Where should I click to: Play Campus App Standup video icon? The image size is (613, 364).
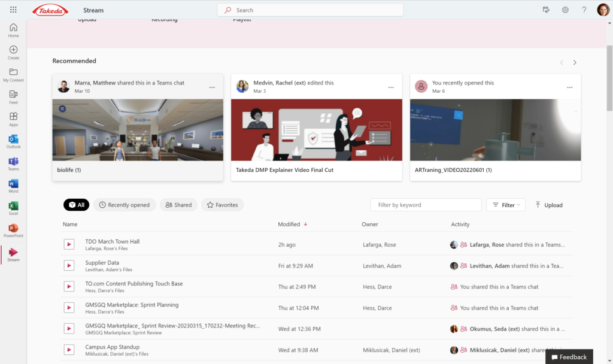click(69, 350)
